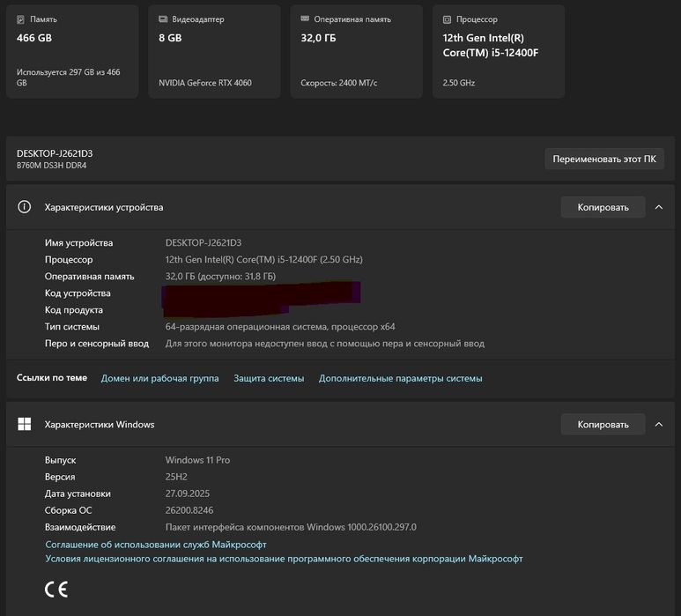Open Домен или рабочая группа link

[159, 378]
